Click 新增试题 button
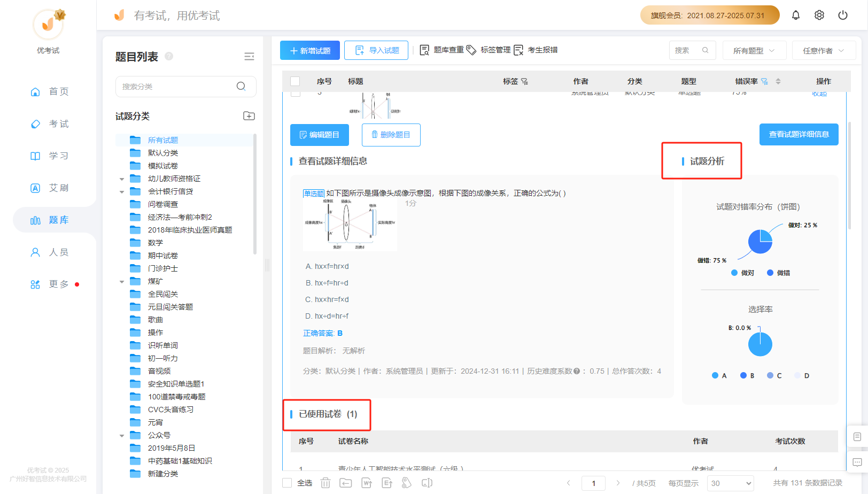The height and width of the screenshot is (494, 868). point(310,50)
